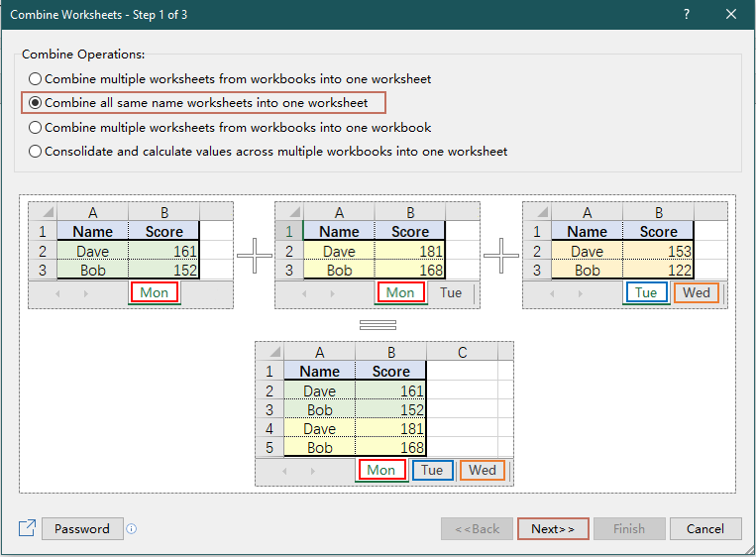The width and height of the screenshot is (756, 557).
Task: Select consolidate and calculate values option
Action: pos(37,152)
